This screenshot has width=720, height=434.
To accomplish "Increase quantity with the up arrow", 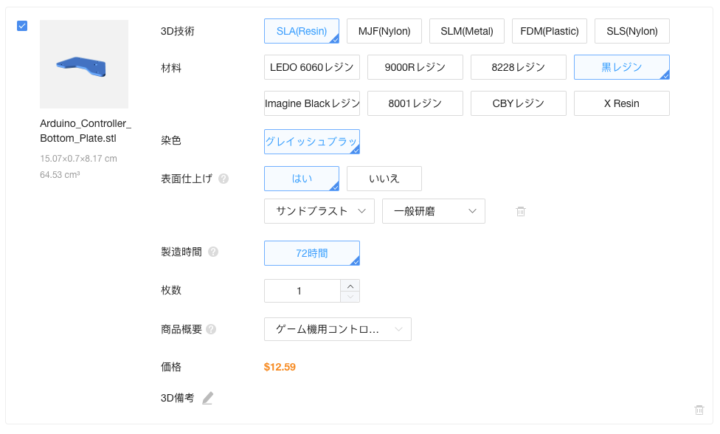I will (349, 285).
